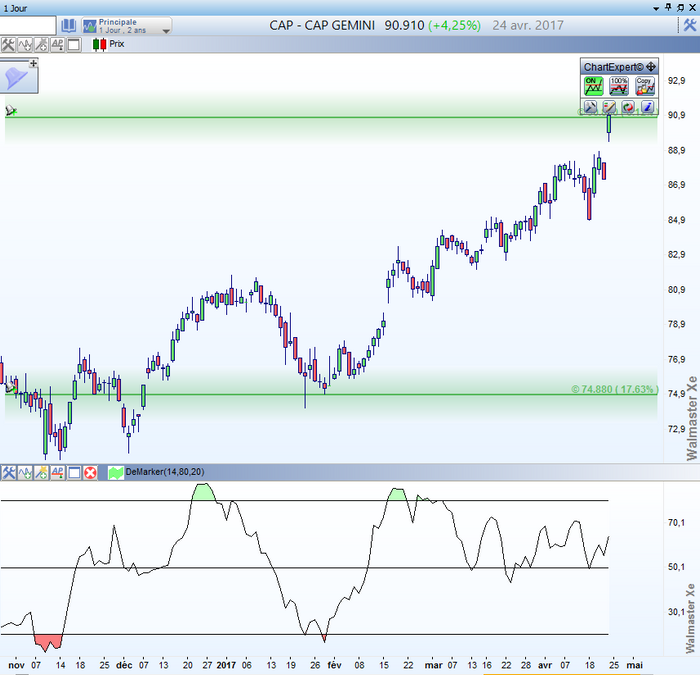The height and width of the screenshot is (675, 700).
Task: Detach the chart window icon
Action: coord(680,8)
